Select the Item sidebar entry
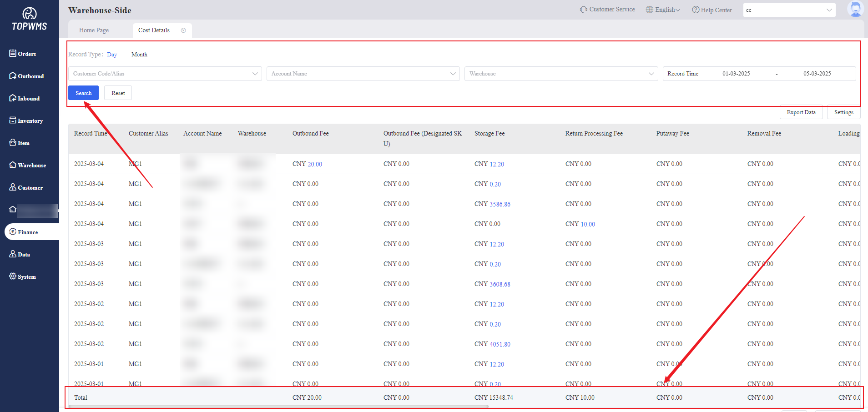 pos(20,143)
